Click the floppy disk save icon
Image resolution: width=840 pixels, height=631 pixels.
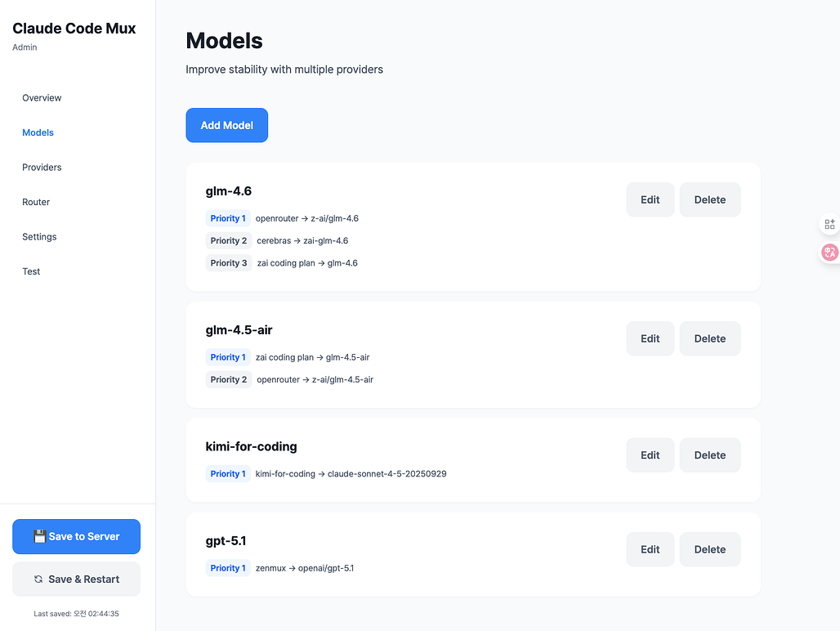[39, 536]
